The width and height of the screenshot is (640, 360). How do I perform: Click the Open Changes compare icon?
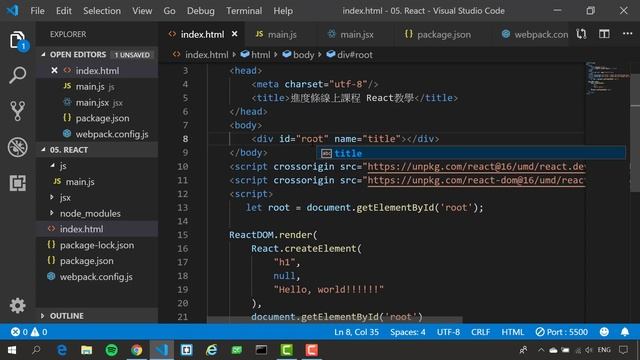click(581, 34)
